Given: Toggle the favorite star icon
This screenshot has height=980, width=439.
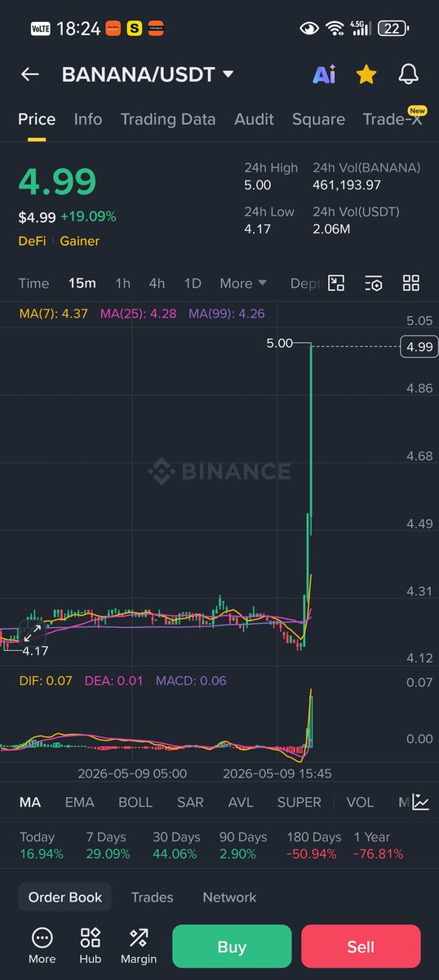Looking at the screenshot, I should pyautogui.click(x=366, y=75).
